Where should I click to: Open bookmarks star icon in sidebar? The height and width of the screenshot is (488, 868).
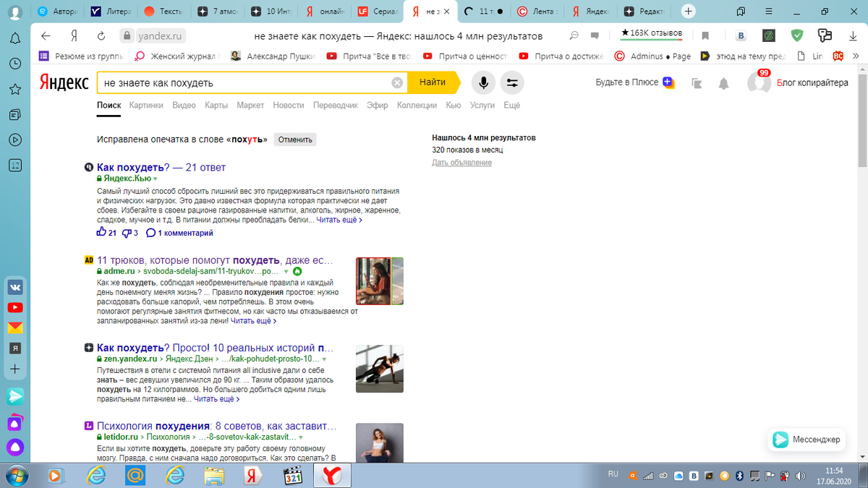(x=14, y=89)
